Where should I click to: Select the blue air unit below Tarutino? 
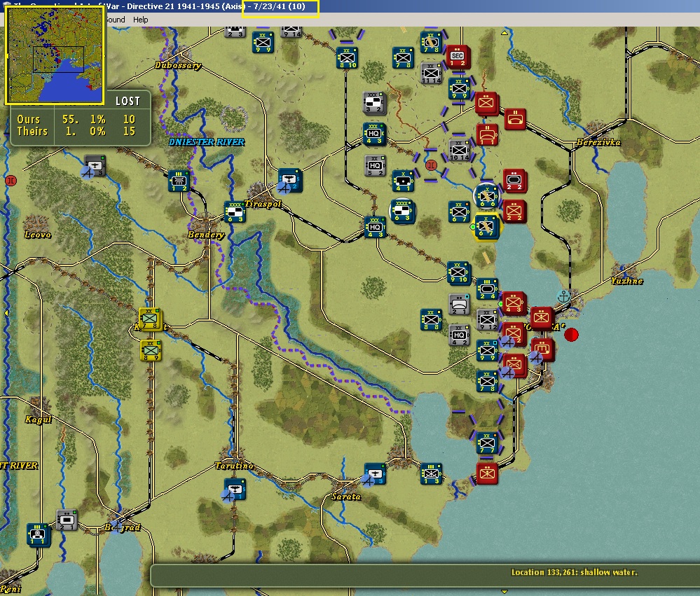235,490
